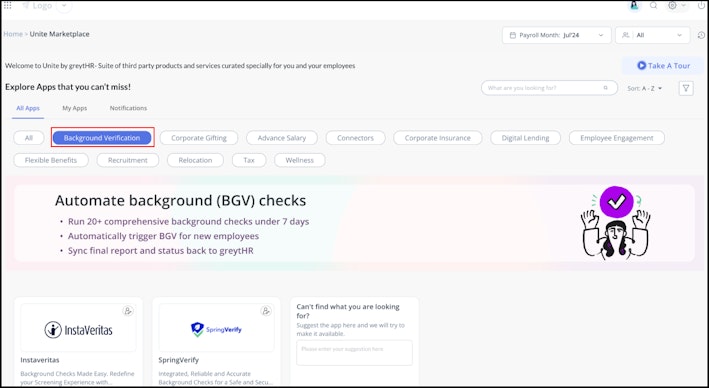Open the apps grid launcher icon

pos(8,5)
